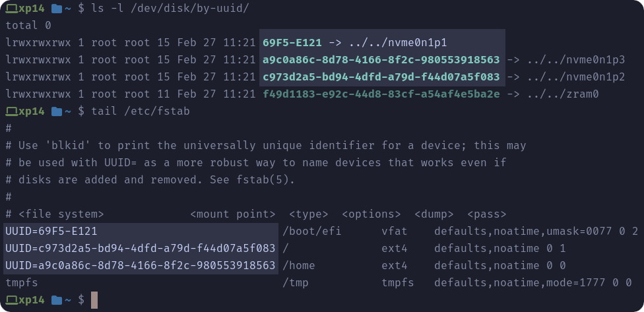
Task: Click the ../../nvme0n1p1 link target
Action: tap(398, 43)
